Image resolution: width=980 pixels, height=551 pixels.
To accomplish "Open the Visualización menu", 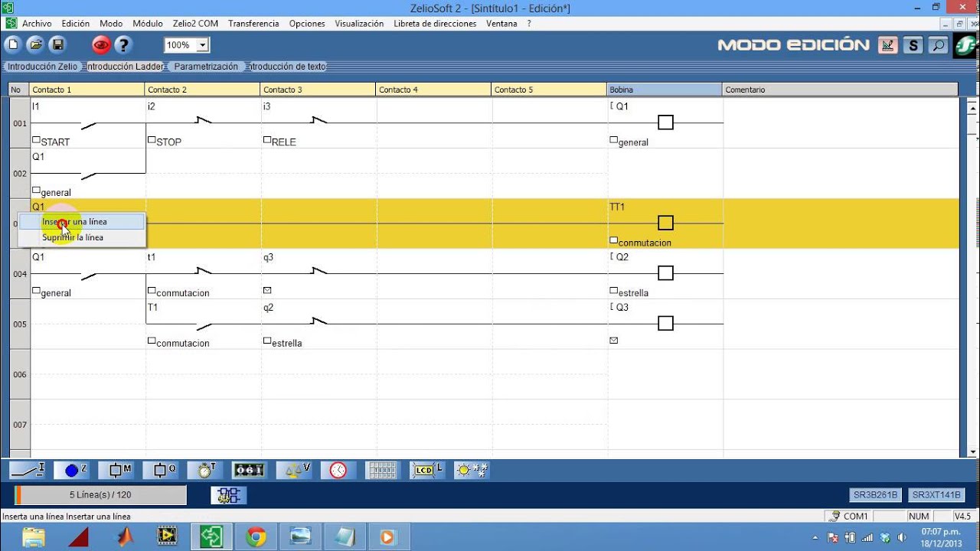I will pos(359,24).
